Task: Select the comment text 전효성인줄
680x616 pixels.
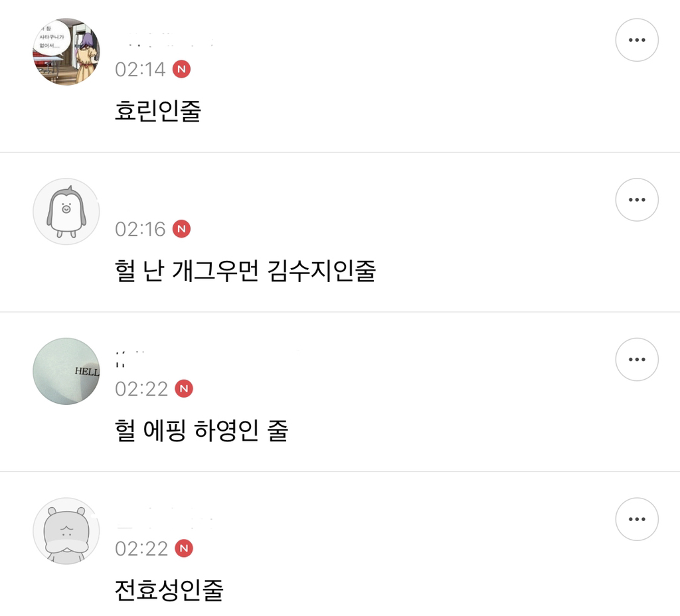Action: pyautogui.click(x=169, y=589)
